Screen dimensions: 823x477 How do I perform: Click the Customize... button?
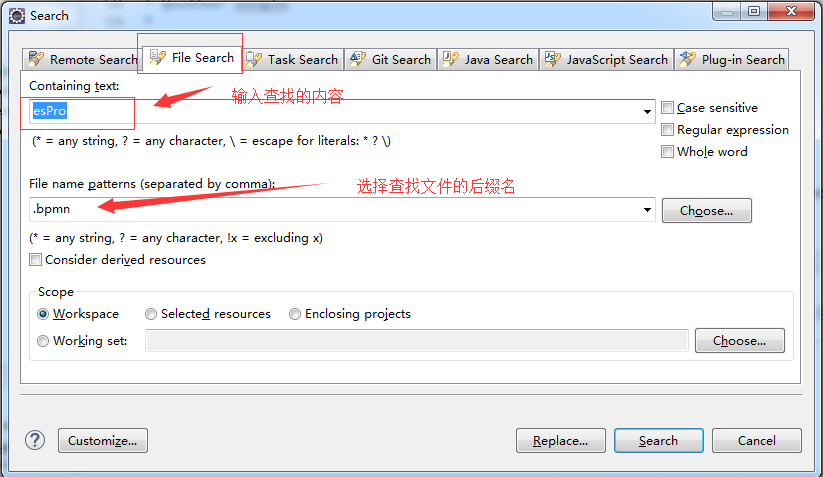[x=103, y=441]
